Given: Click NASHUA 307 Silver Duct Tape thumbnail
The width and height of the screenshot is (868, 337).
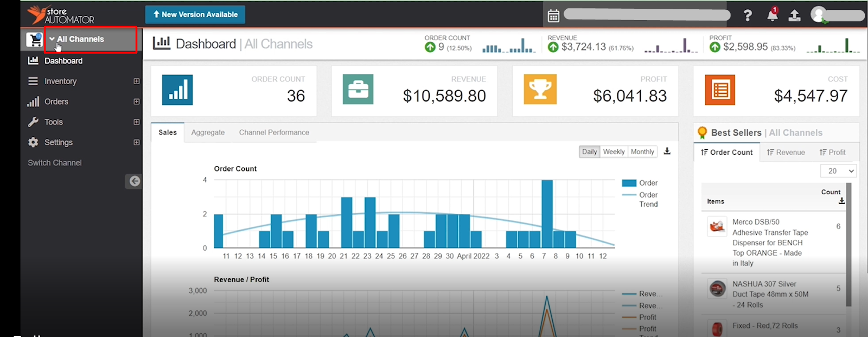Looking at the screenshot, I should (x=717, y=288).
